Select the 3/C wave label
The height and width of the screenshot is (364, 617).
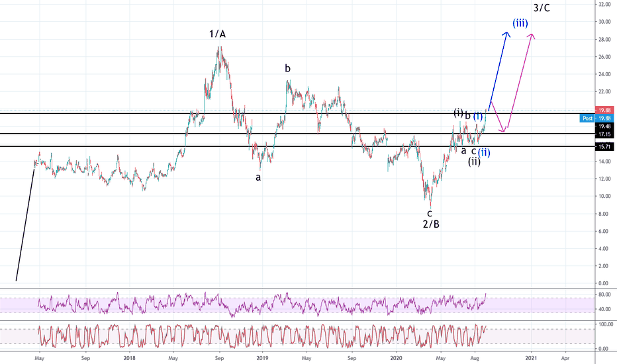coord(542,7)
